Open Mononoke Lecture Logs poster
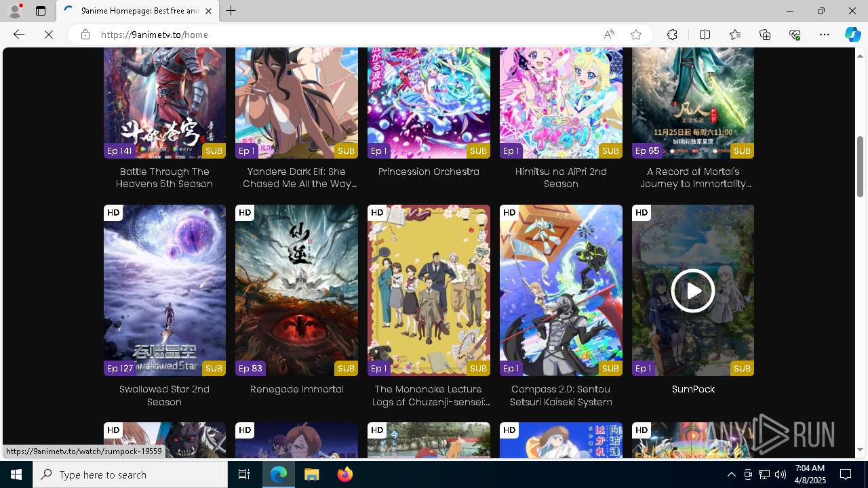Screen dimensions: 868x488 click(x=429, y=290)
